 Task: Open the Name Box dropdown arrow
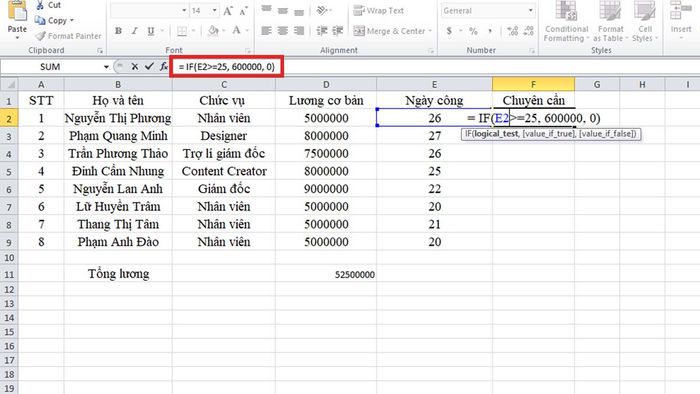pyautogui.click(x=106, y=67)
